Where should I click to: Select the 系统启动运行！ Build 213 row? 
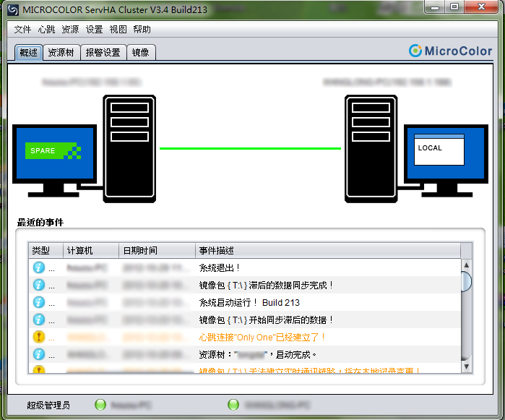pyautogui.click(x=245, y=302)
